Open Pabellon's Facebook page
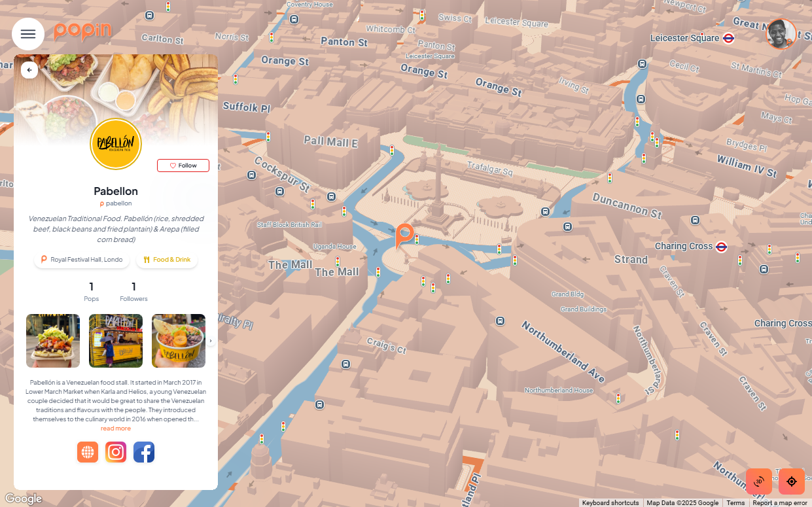Image resolution: width=812 pixels, height=507 pixels. (144, 452)
